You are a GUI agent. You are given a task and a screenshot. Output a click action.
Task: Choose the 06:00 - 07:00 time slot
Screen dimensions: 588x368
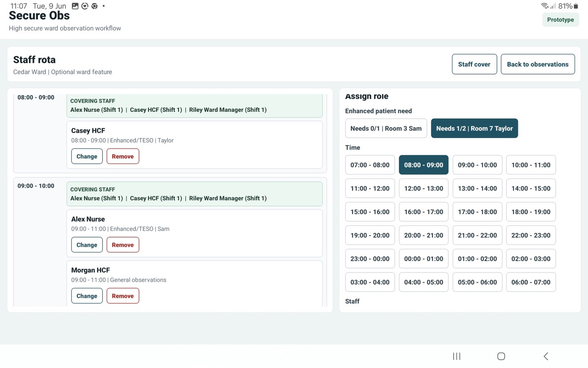click(531, 282)
